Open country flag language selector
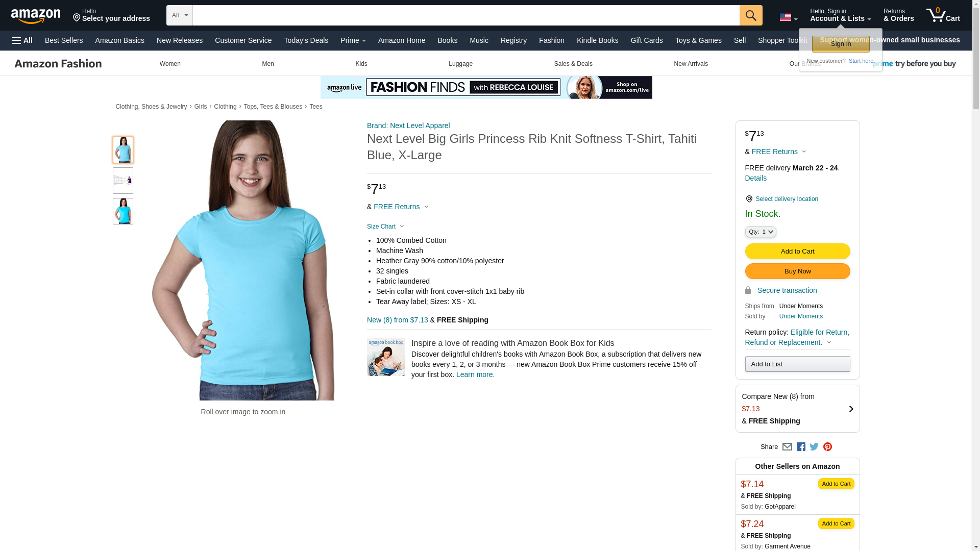This screenshot has height=551, width=980. tap(789, 17)
